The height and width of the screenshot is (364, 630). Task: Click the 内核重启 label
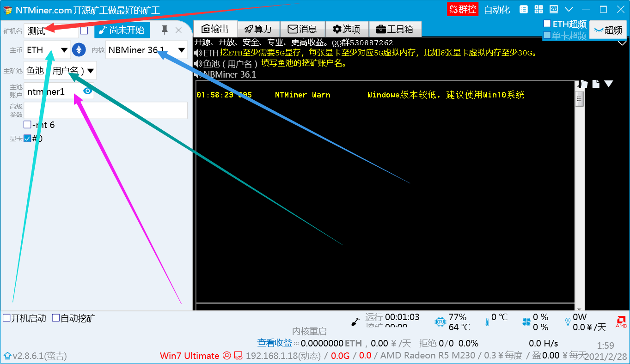click(x=309, y=331)
